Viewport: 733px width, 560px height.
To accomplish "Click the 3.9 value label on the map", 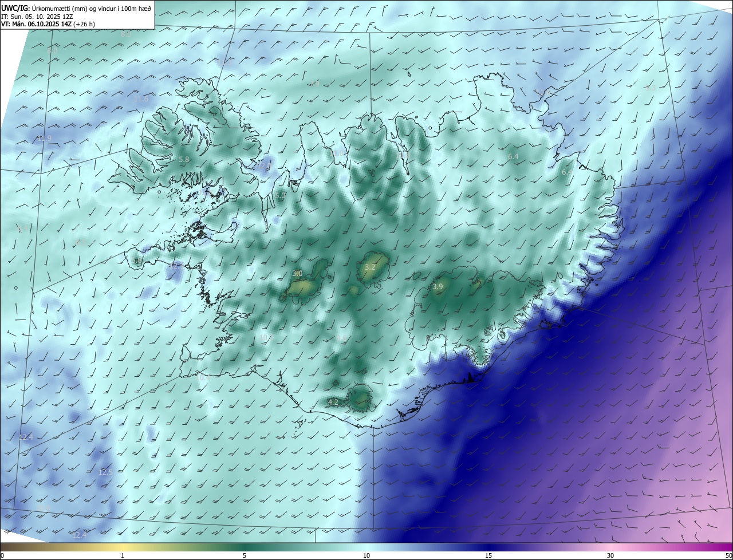I will pyautogui.click(x=438, y=286).
